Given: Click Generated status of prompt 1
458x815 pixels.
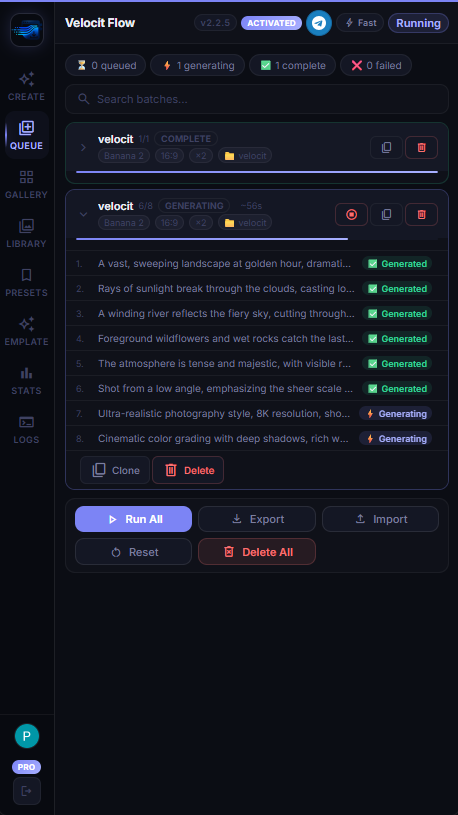Looking at the screenshot, I should (x=397, y=264).
